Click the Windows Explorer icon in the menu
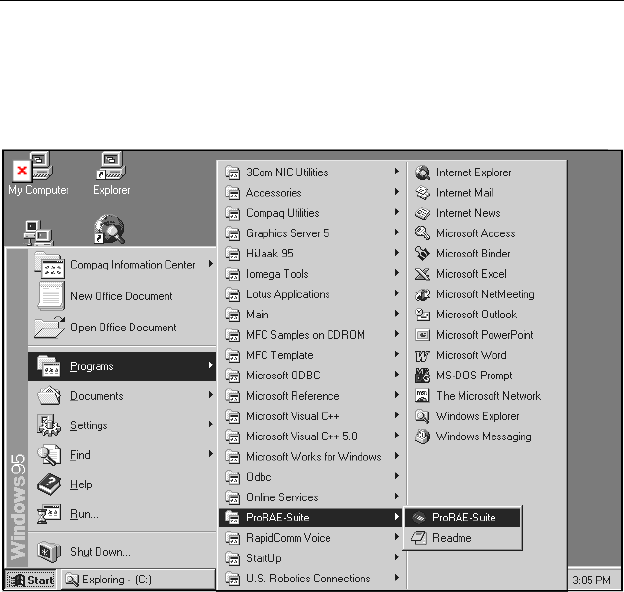The height and width of the screenshot is (592, 624). click(422, 416)
